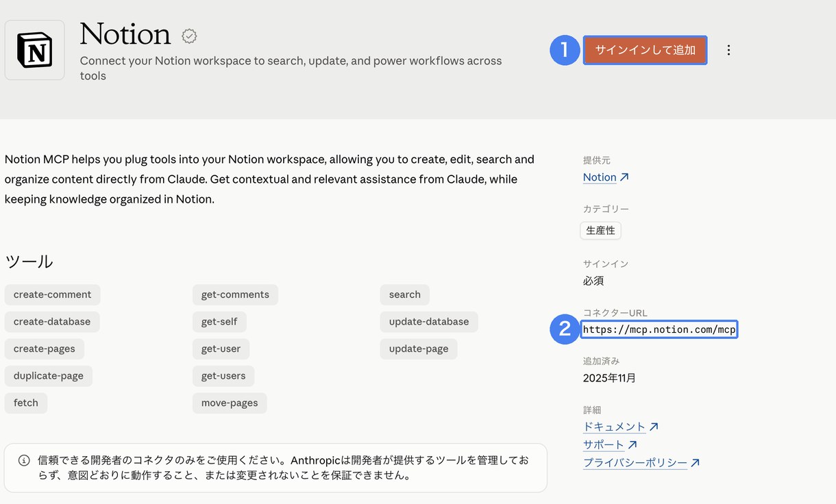The image size is (836, 504).
Task: Click the 提供元 label
Action: [x=596, y=160]
